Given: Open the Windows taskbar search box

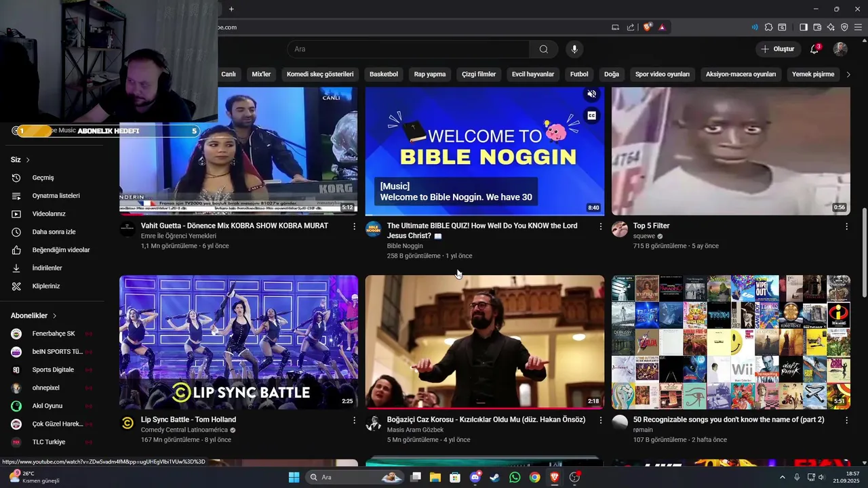Looking at the screenshot, I should [x=355, y=477].
